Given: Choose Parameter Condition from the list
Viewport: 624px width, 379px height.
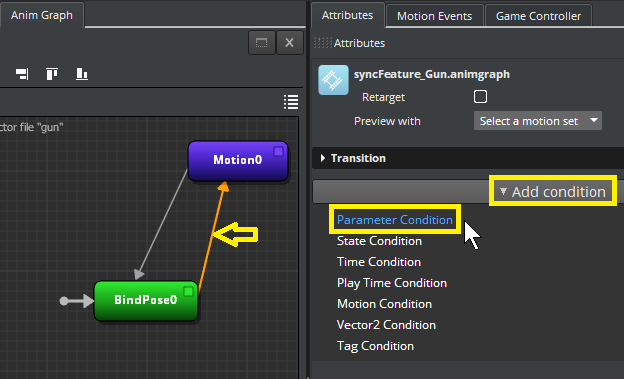Looking at the screenshot, I should pyautogui.click(x=395, y=220).
